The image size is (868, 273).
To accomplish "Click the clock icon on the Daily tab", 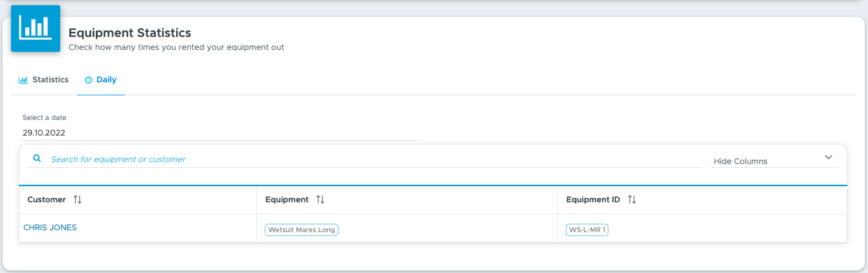I will pyautogui.click(x=89, y=80).
